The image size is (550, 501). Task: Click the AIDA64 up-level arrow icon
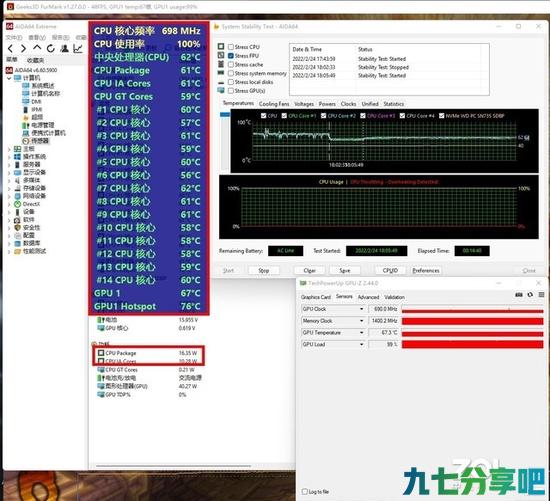click(37, 48)
